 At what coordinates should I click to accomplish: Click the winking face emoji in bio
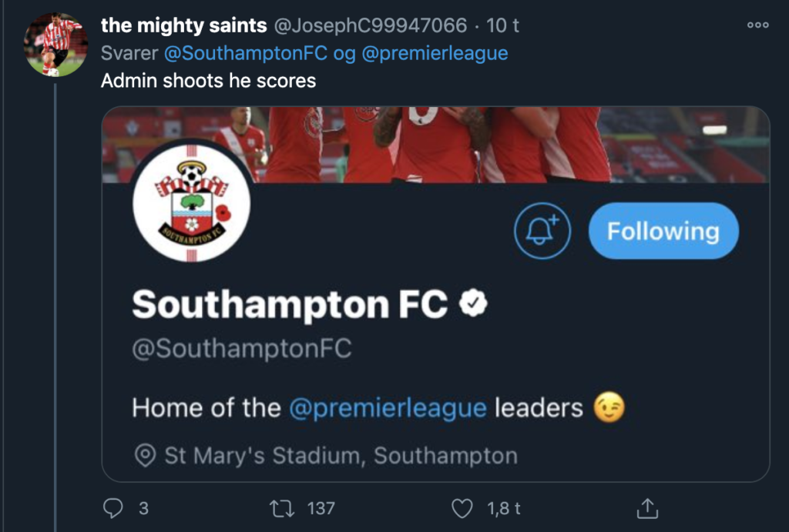tap(609, 407)
